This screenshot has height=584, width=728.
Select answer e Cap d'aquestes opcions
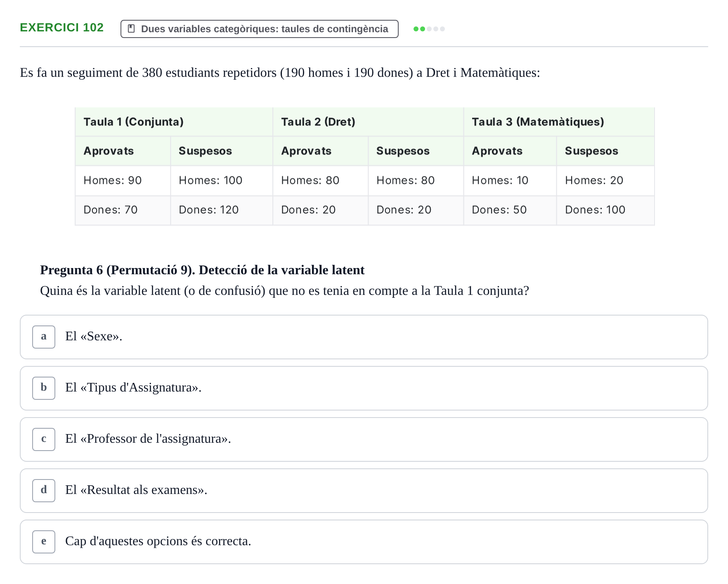364,542
